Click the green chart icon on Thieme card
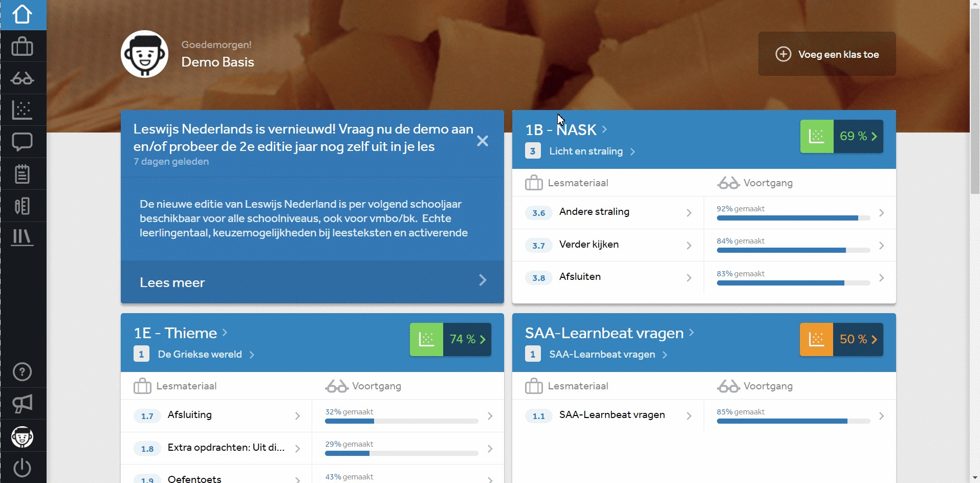The image size is (980, 483). pyautogui.click(x=426, y=339)
